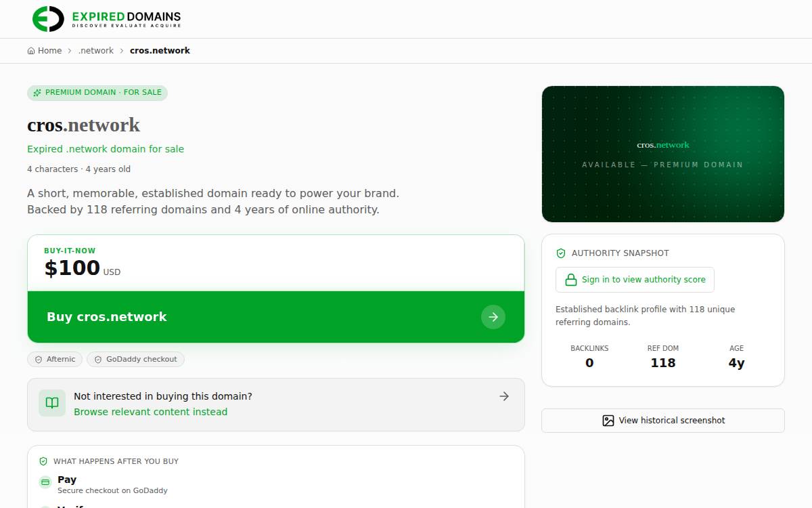Click the image icon on historical screenshot button

[x=608, y=421]
